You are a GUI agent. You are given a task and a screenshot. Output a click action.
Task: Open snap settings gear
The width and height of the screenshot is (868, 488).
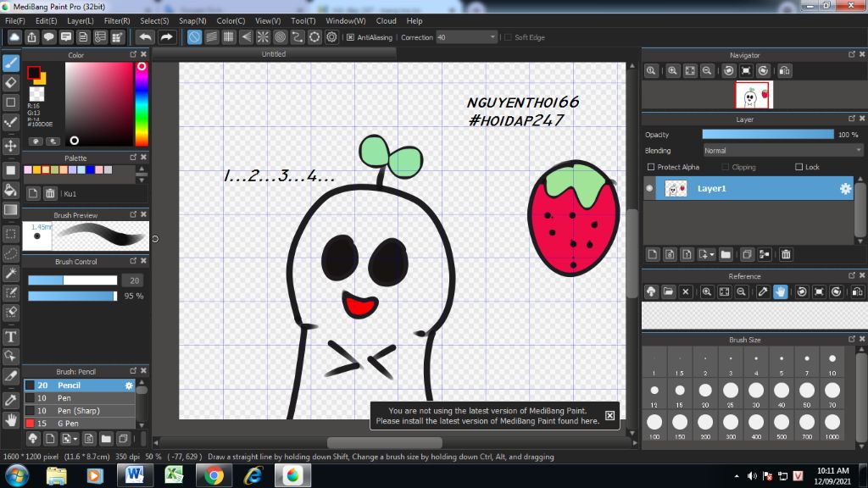tap(331, 37)
